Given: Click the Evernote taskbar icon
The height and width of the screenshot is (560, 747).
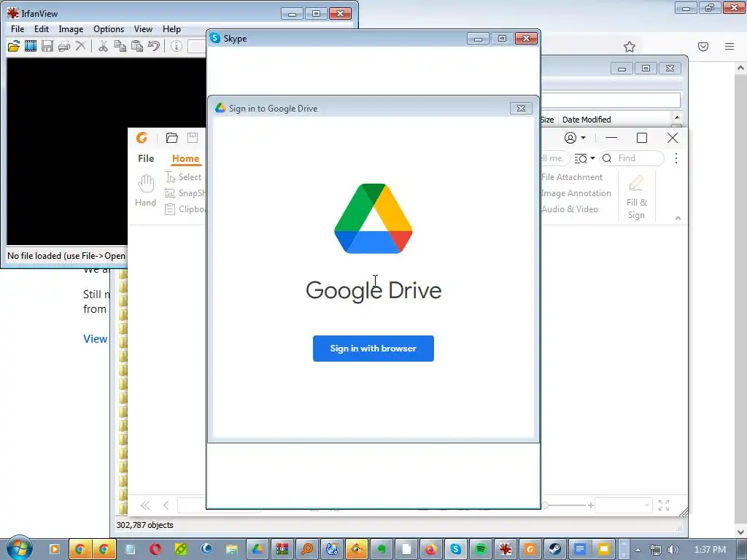Looking at the screenshot, I should point(381,550).
